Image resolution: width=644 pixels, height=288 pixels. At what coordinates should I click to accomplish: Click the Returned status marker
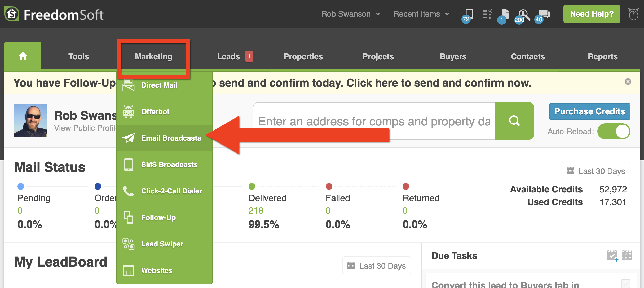click(406, 186)
